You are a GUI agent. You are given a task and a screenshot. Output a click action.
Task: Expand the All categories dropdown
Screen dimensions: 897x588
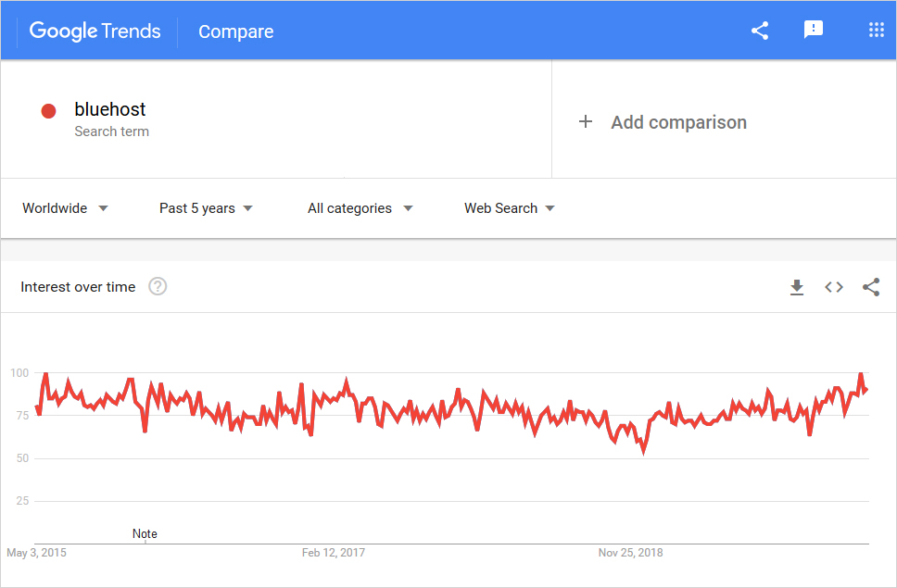click(360, 208)
